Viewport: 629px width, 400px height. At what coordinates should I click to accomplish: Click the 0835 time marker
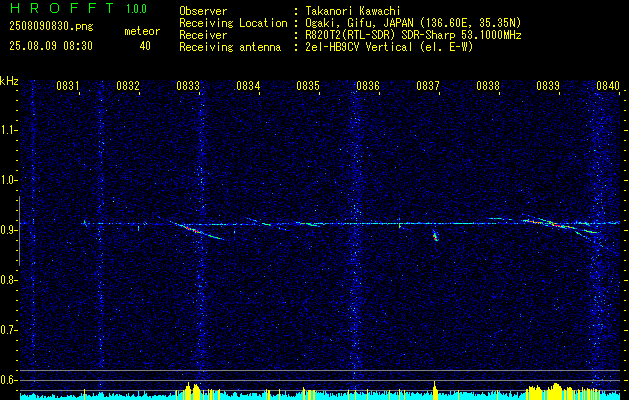click(x=308, y=85)
